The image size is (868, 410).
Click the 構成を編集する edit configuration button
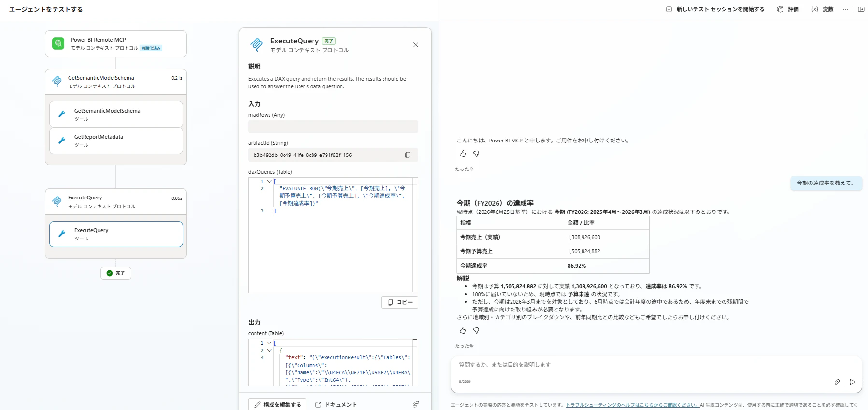click(x=277, y=405)
